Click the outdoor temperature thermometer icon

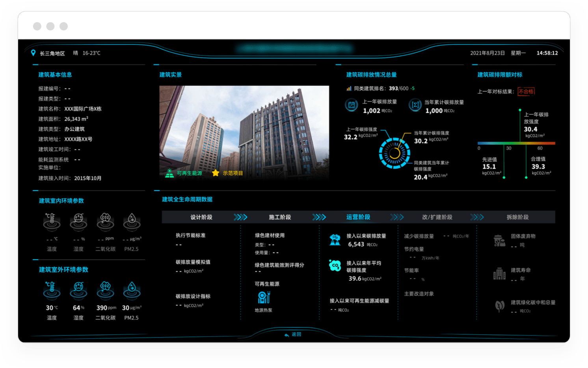tap(52, 291)
